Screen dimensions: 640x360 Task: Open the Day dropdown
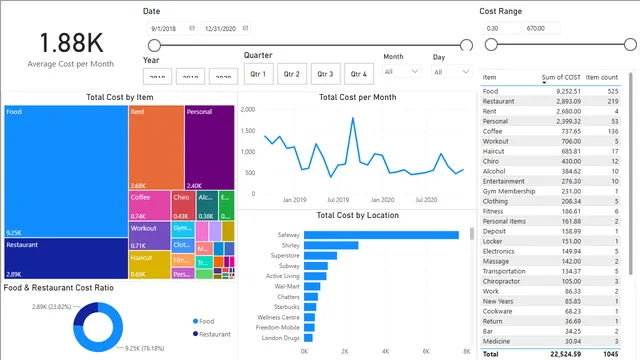click(x=451, y=72)
